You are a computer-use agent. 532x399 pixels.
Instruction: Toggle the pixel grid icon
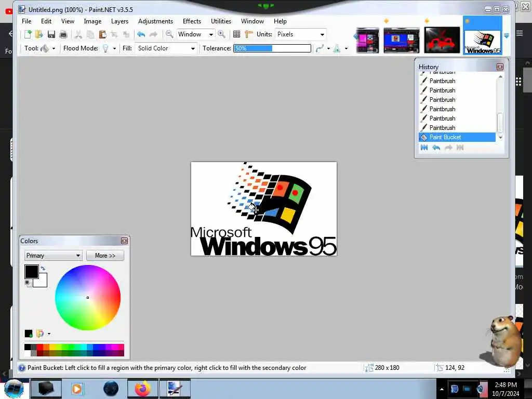[x=236, y=34]
